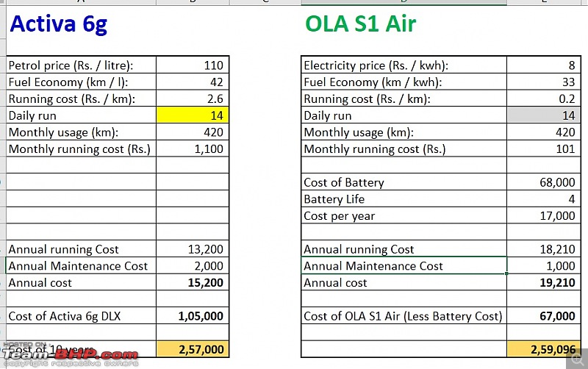
Task: Click the grey Daily run cell for OLA
Action: (543, 115)
